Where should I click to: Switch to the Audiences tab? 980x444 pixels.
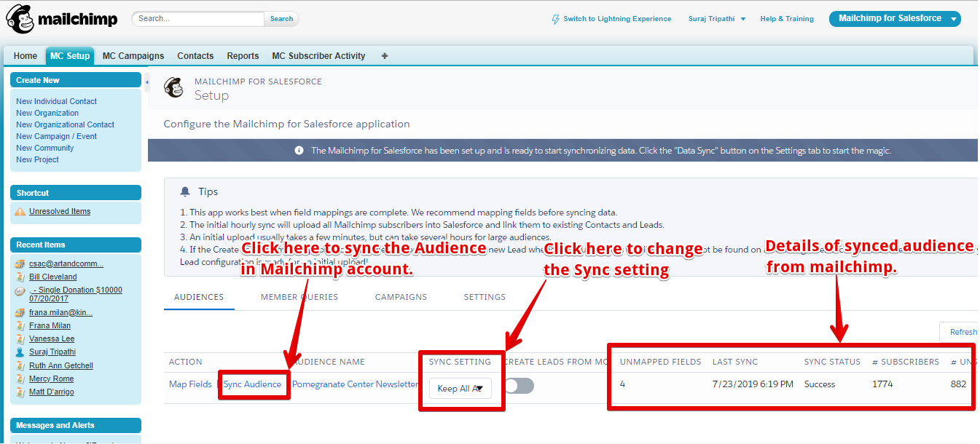click(199, 297)
